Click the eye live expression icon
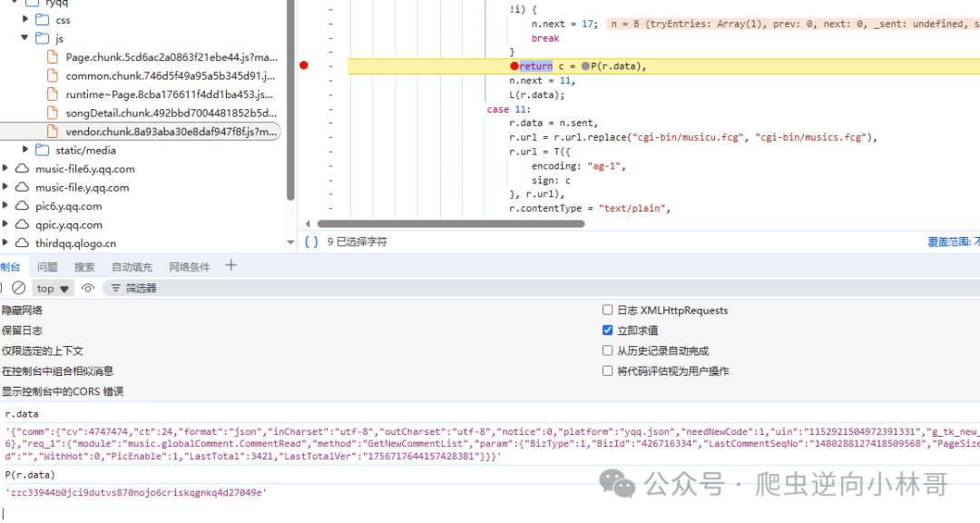Screen dimensions: 980x523 (87, 288)
